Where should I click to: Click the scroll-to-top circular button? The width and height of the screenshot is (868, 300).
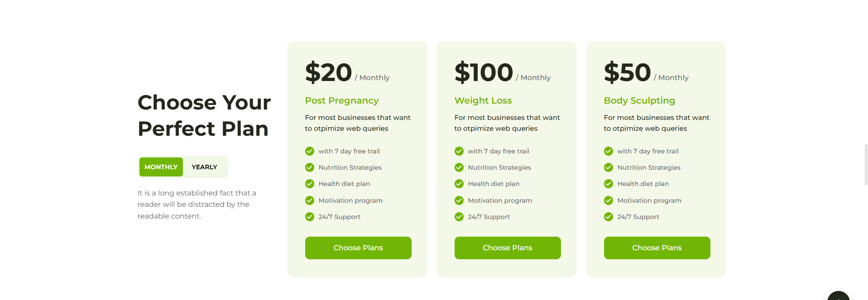coord(838,296)
